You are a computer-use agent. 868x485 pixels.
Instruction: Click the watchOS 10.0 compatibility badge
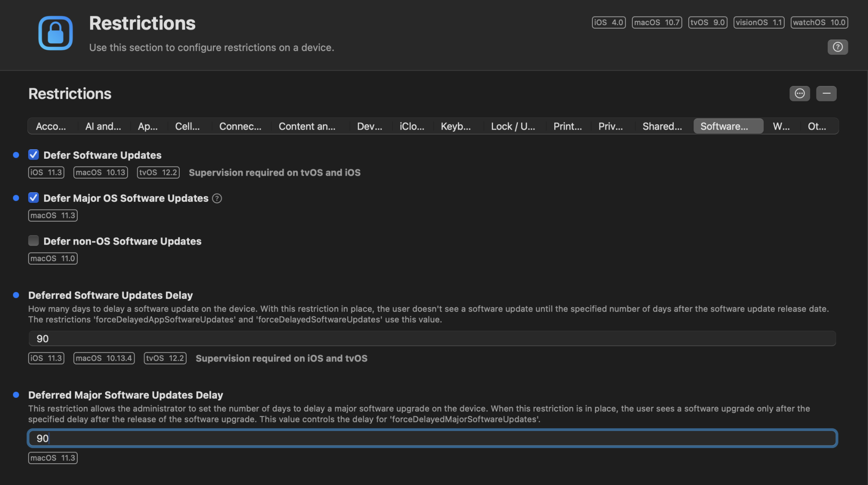tap(819, 22)
